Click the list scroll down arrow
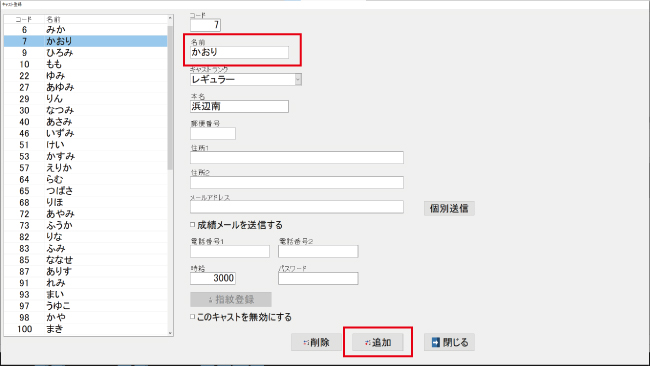 click(170, 333)
